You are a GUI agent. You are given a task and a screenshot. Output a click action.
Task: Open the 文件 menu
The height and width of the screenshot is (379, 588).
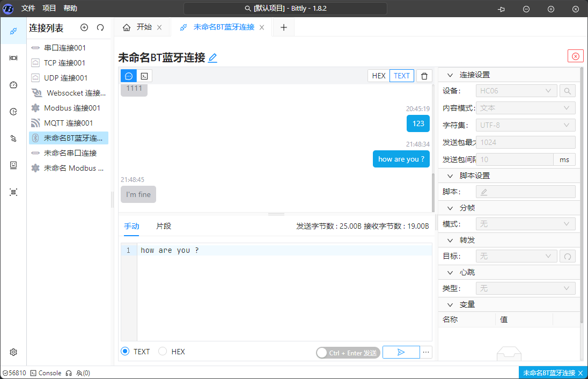(x=28, y=9)
